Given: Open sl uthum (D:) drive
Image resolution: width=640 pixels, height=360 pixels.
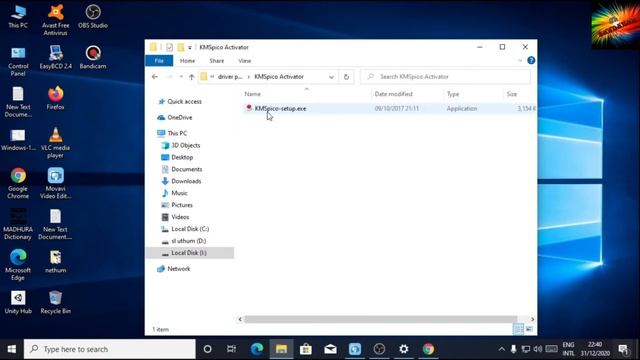Looking at the screenshot, I should 189,241.
